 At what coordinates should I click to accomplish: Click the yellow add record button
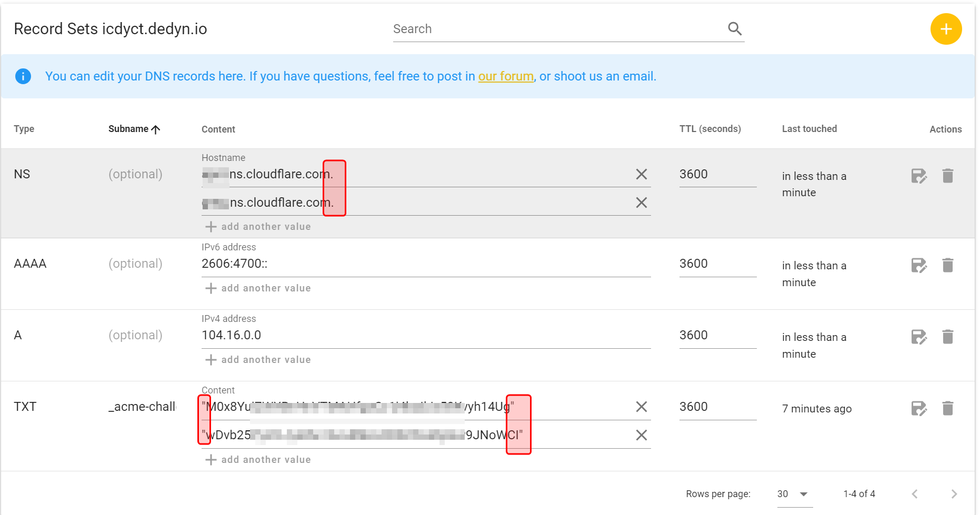946,29
